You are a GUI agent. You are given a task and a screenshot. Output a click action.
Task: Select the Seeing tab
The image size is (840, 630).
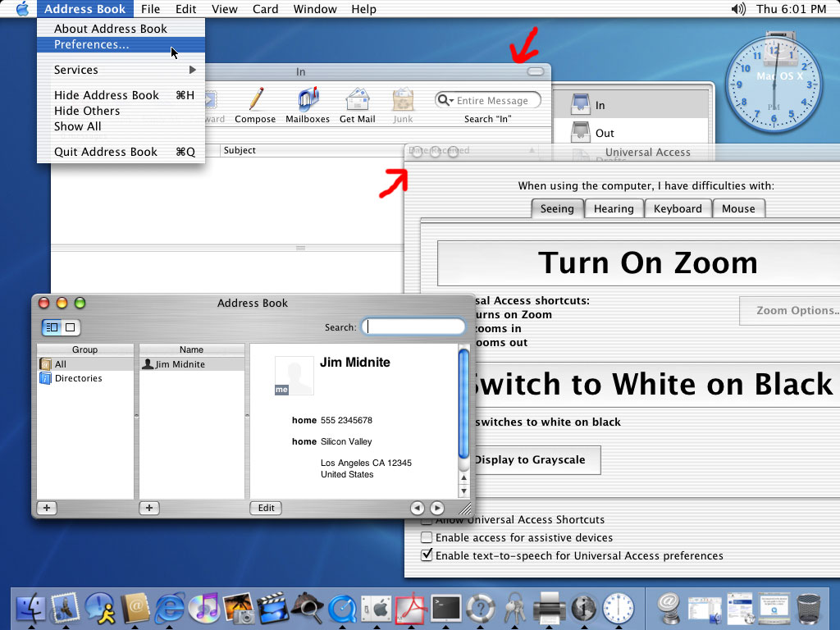pos(557,208)
